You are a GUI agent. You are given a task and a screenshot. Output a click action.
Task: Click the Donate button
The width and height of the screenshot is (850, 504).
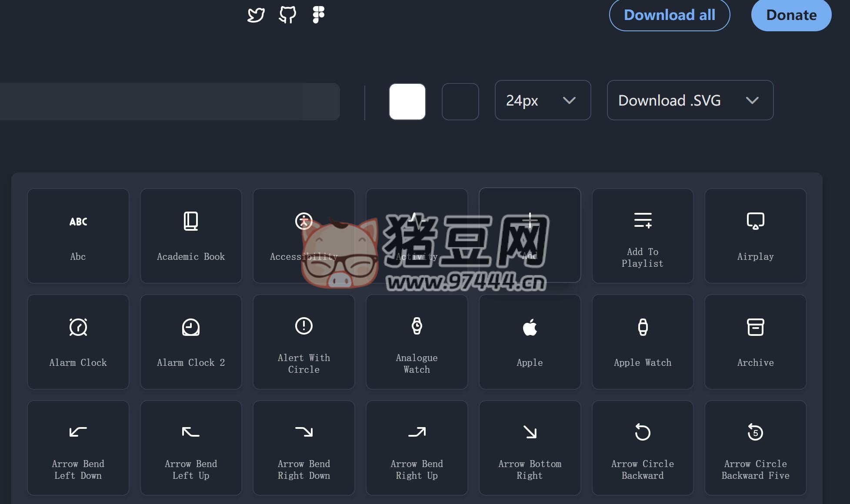791,15
